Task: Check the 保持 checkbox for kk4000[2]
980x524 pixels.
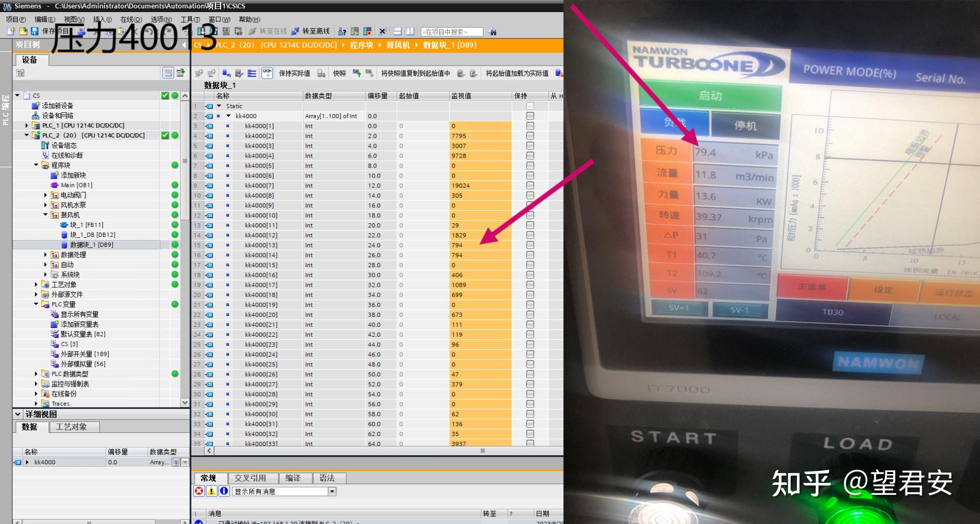Action: [x=530, y=136]
